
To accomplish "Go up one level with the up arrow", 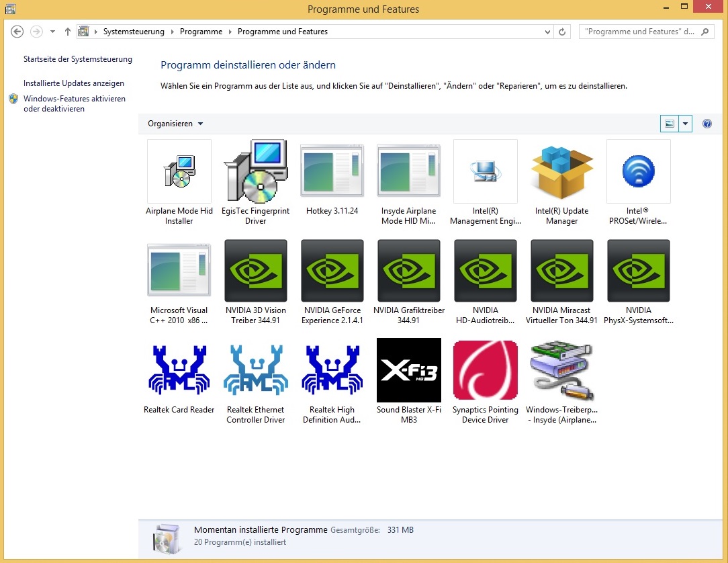I will 68,32.
